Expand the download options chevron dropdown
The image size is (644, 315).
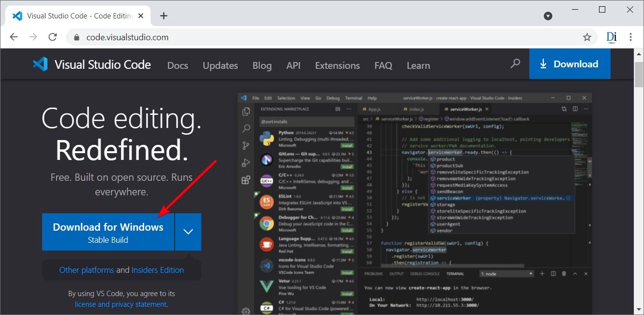pos(188,232)
